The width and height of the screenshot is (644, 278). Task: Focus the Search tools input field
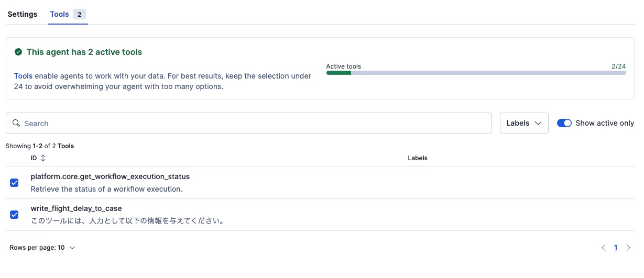pos(248,123)
